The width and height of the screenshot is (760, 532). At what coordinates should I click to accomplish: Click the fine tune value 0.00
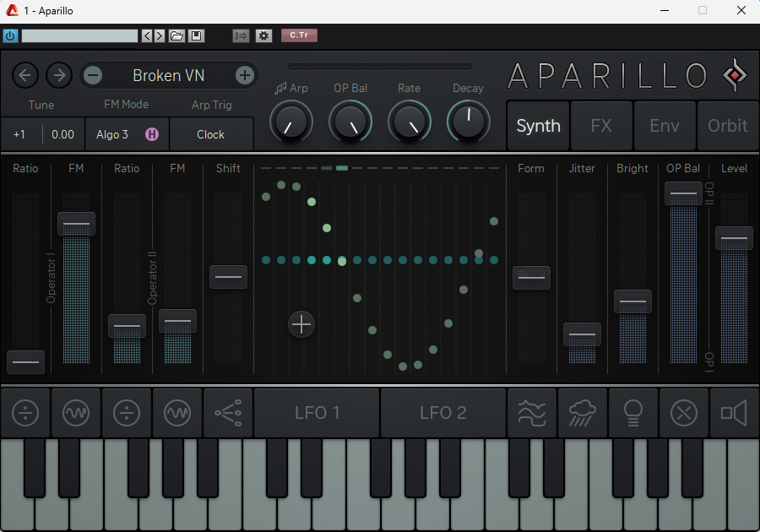pyautogui.click(x=63, y=134)
